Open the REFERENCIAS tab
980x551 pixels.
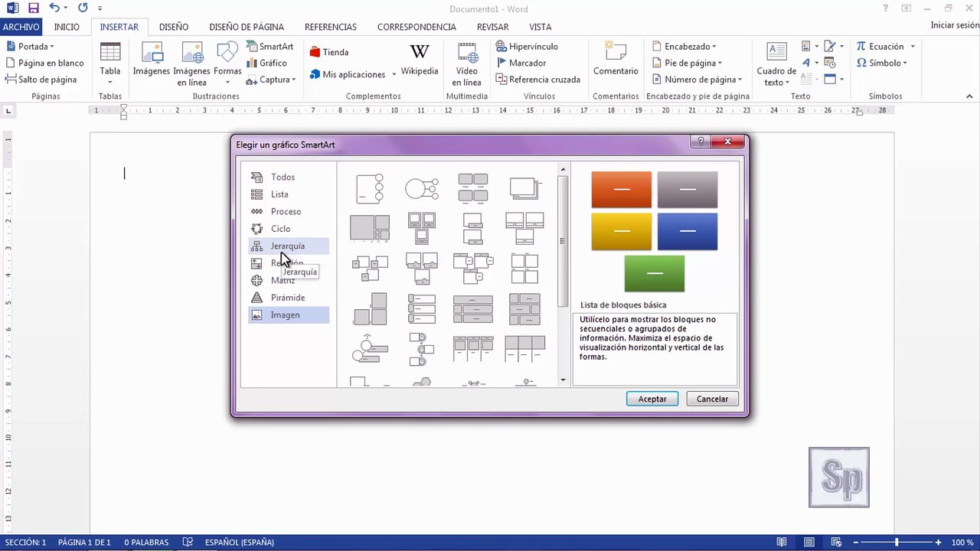point(331,27)
